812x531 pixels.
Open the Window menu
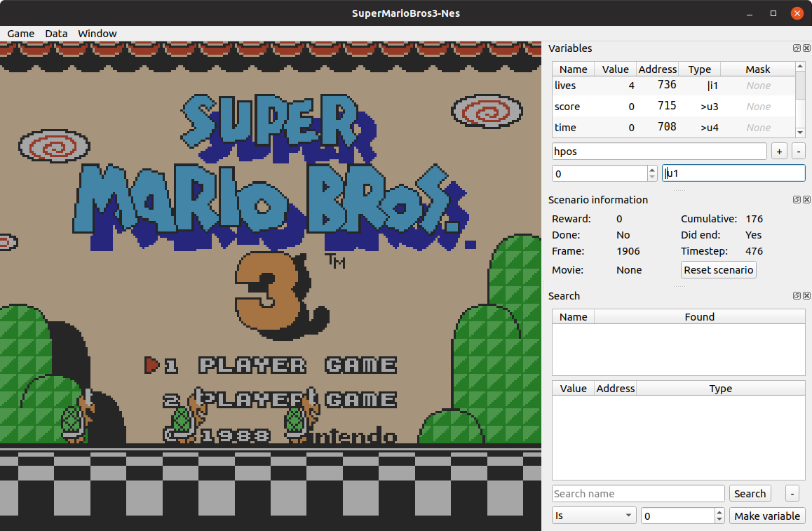pos(97,34)
